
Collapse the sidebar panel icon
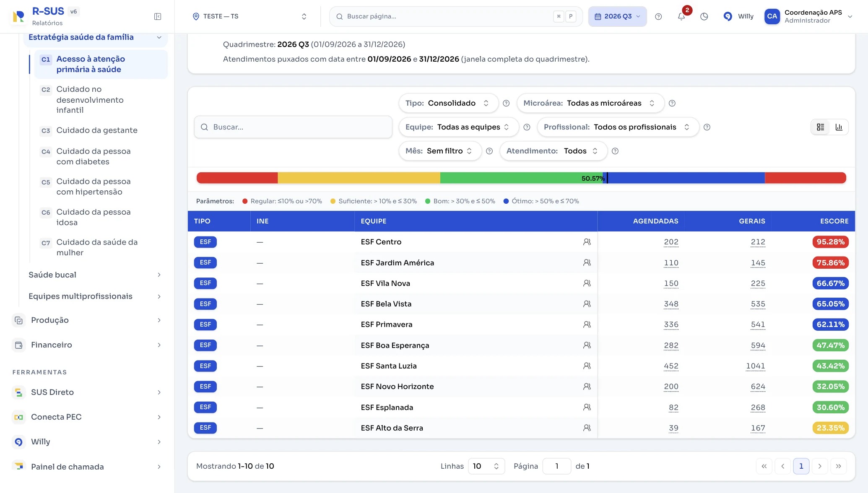point(158,16)
